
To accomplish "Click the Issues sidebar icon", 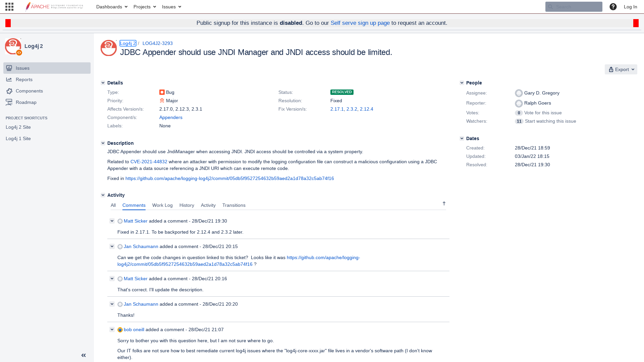I will pyautogui.click(x=9, y=68).
